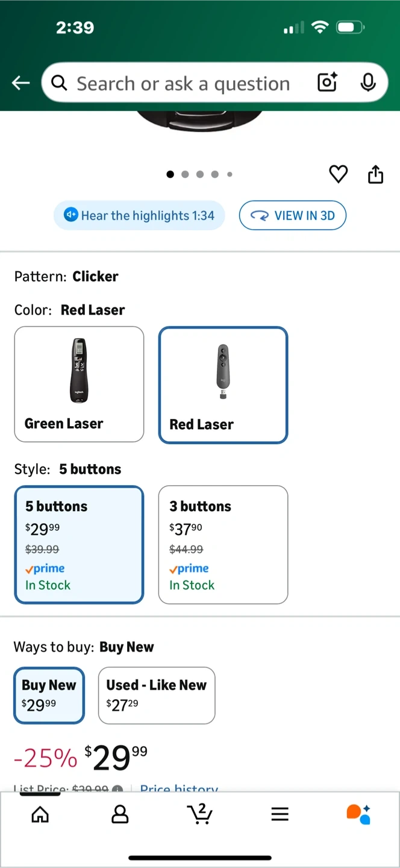The image size is (400, 868).
Task: Tap the search or ask a question field
Action: pyautogui.click(x=183, y=83)
